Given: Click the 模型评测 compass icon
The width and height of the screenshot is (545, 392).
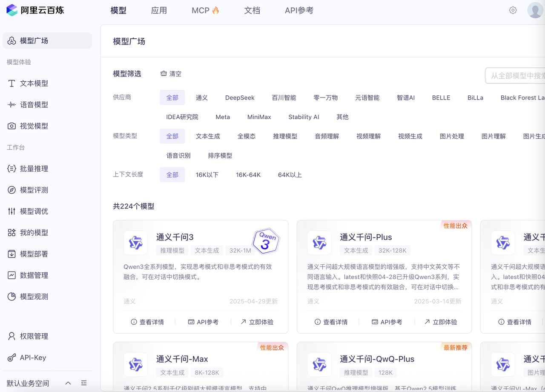Looking at the screenshot, I should click(11, 190).
